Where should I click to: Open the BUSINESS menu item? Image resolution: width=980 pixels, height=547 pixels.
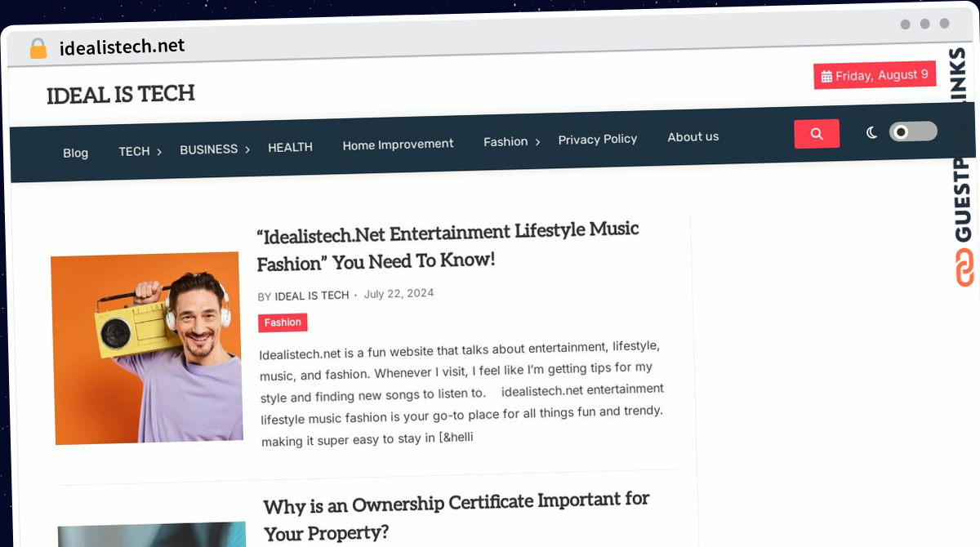point(208,149)
